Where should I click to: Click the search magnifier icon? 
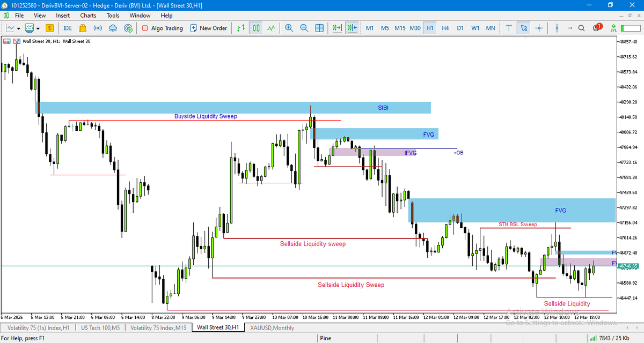click(x=581, y=28)
